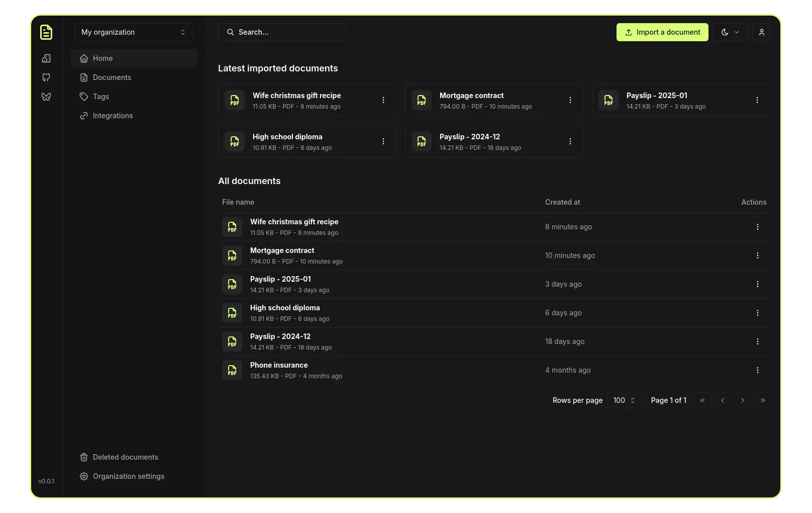Open the Rows per page dropdown

coord(625,400)
